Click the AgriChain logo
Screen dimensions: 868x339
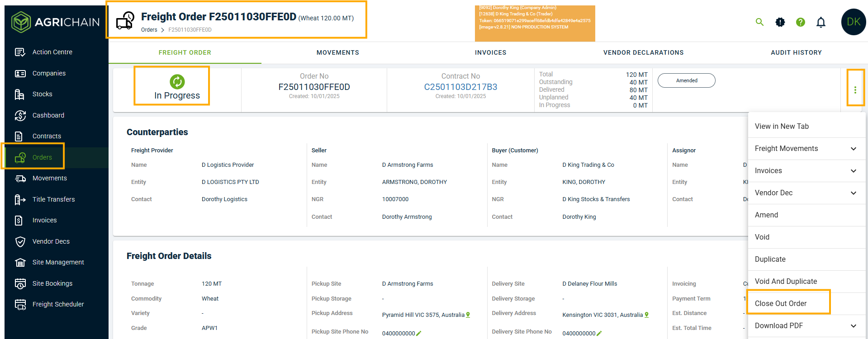(x=56, y=22)
